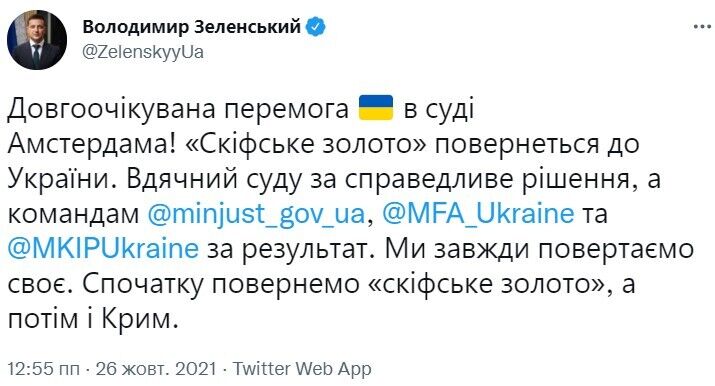The image size is (715, 386).
Task: Click the blue verified checkmark badge
Action: [316, 27]
